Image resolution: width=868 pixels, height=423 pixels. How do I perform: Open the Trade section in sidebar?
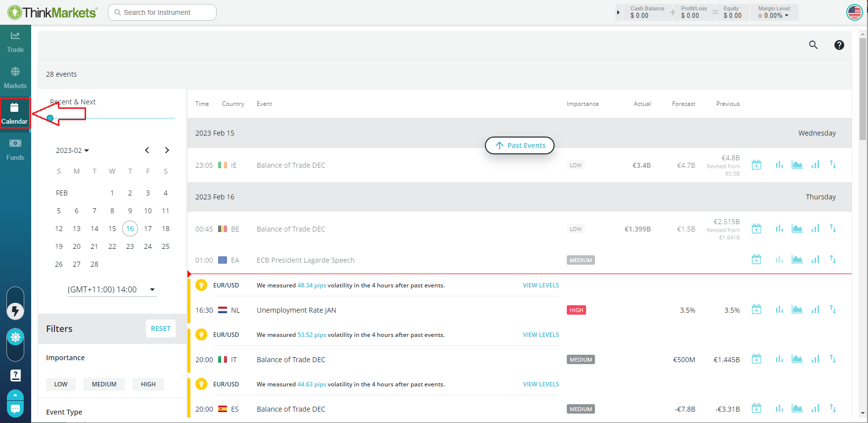coord(15,43)
